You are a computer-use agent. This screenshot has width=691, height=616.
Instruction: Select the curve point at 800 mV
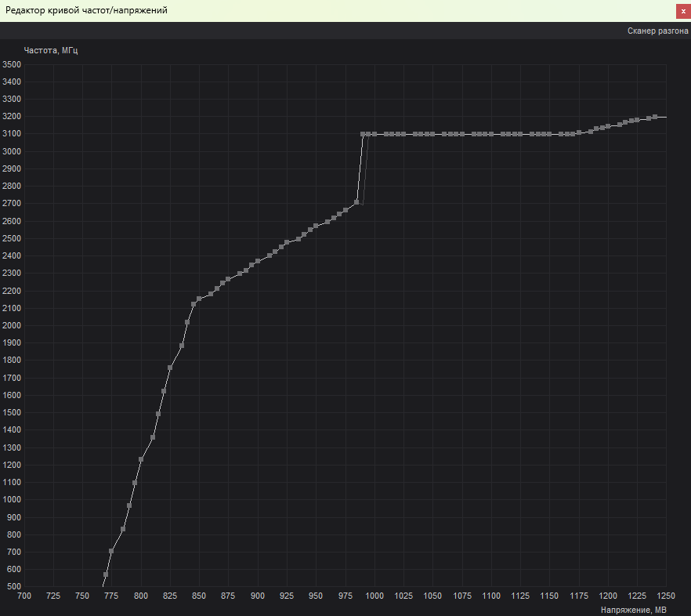141,459
